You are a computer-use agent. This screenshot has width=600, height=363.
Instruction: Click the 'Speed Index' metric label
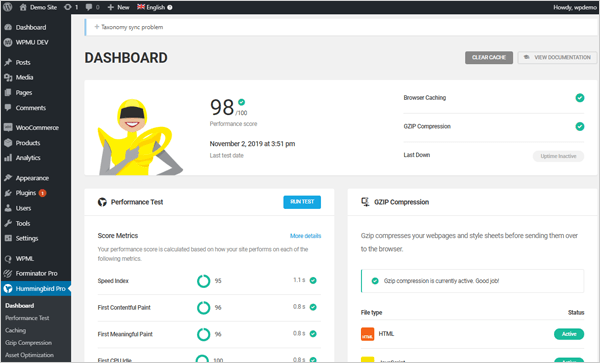pyautogui.click(x=113, y=281)
